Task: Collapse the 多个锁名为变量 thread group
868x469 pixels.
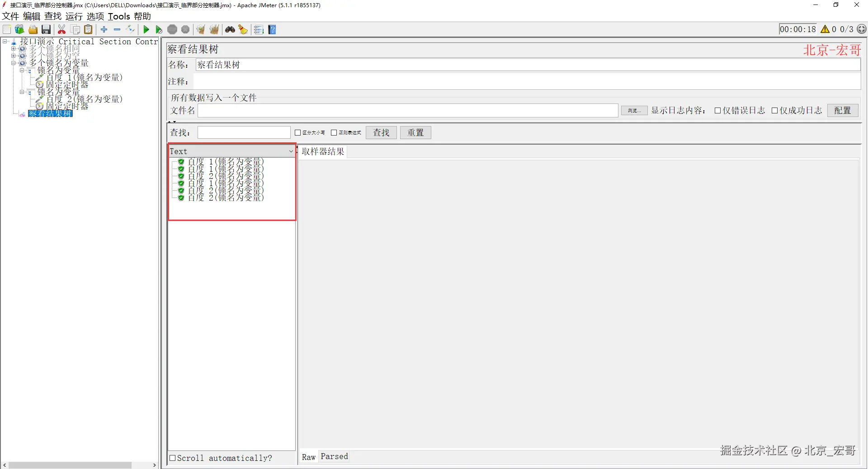Action: (14, 63)
